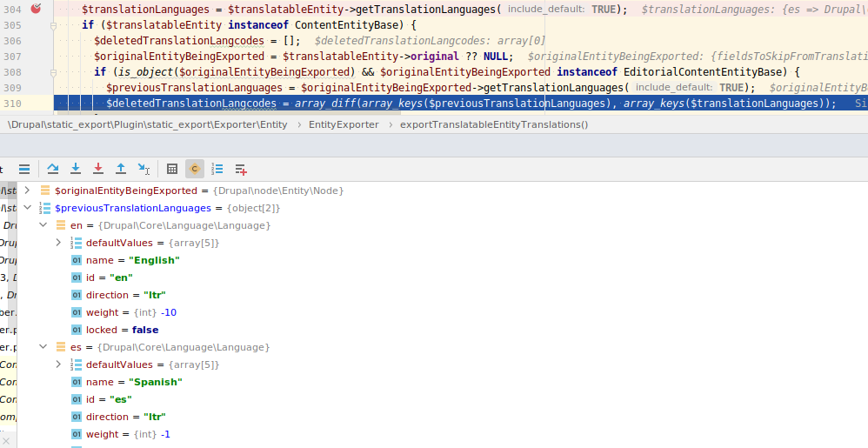Screen dimensions: 868x448
Task: Collapse the es language node
Action: click(43, 347)
